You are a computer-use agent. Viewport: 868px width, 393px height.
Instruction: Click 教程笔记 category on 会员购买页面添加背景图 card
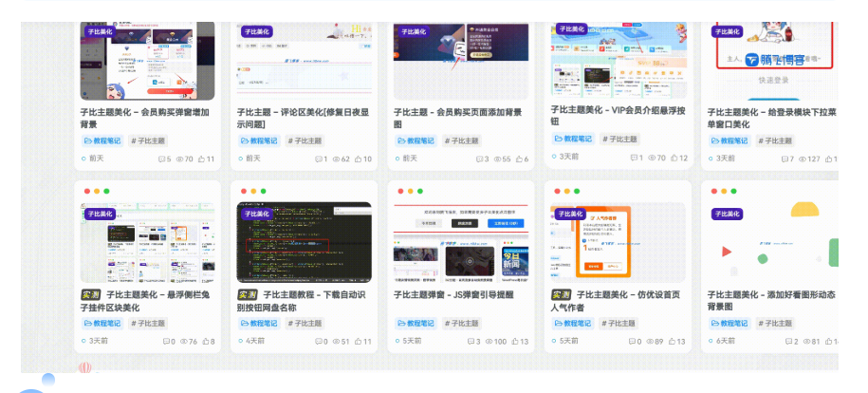416,140
